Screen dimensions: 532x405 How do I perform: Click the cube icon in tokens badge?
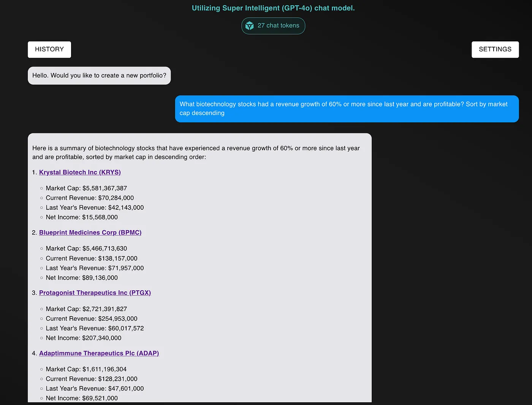[250, 26]
